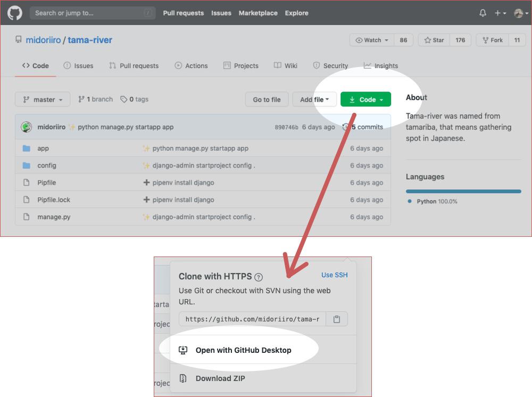
Task: Click the app folder icon
Action: coord(27,148)
